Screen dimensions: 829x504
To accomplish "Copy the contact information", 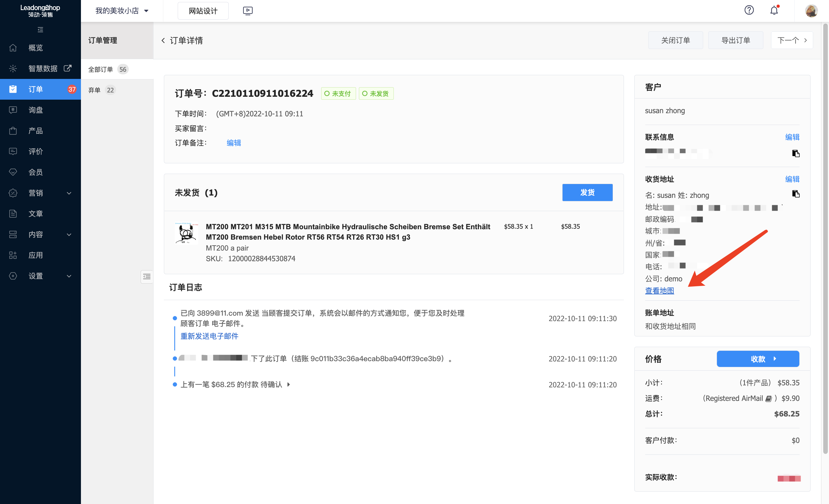I will (796, 154).
